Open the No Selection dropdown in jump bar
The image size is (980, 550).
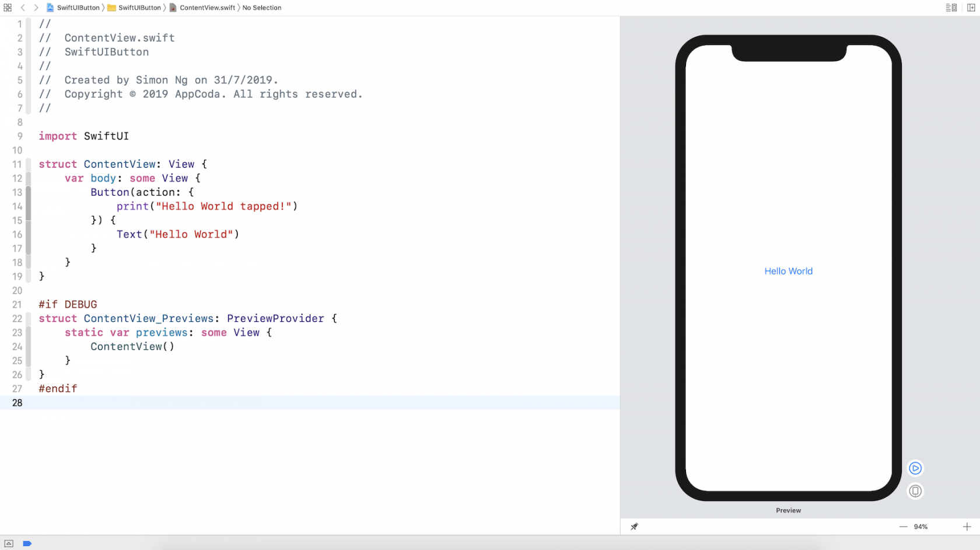tap(261, 8)
